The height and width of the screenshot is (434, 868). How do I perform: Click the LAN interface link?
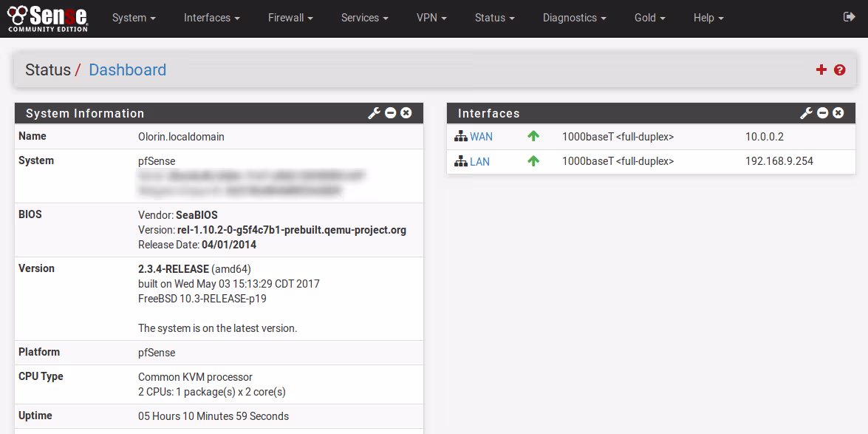479,161
